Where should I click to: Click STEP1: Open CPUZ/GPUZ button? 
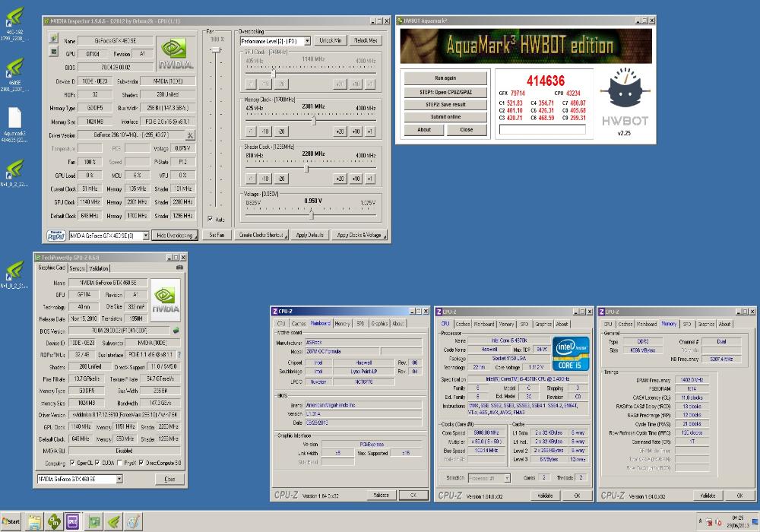click(x=445, y=92)
